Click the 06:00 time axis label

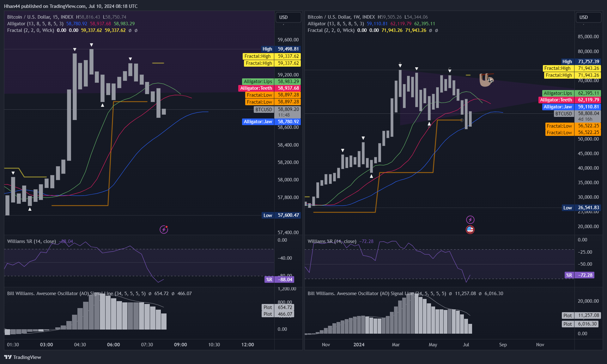click(x=113, y=345)
